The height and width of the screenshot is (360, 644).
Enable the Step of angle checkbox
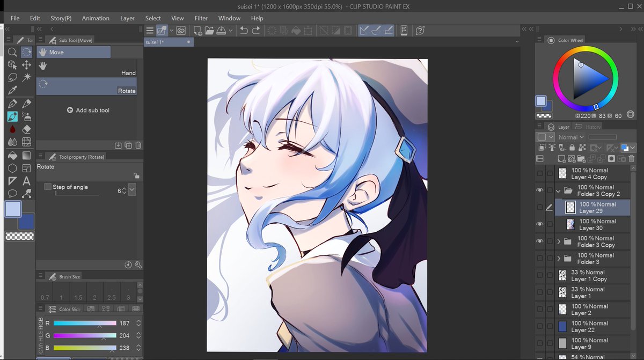(x=48, y=187)
